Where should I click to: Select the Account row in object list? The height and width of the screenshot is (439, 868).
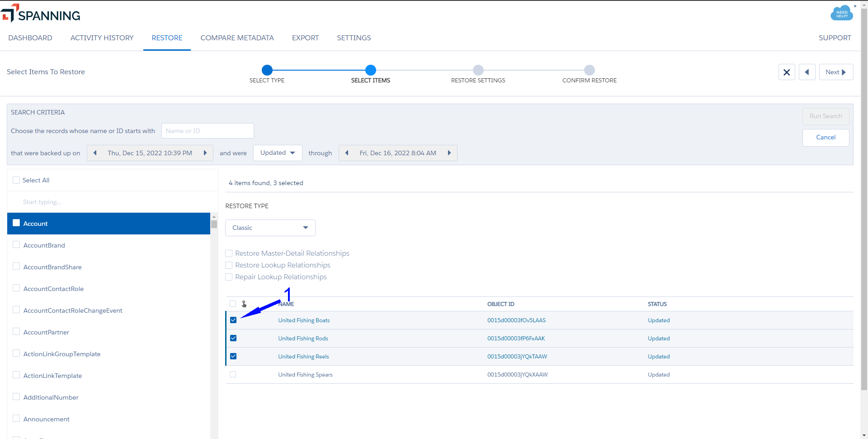[108, 224]
